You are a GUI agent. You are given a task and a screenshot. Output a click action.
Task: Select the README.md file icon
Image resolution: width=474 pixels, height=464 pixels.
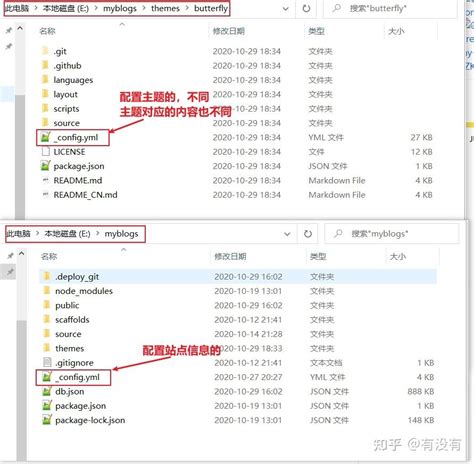(x=45, y=180)
